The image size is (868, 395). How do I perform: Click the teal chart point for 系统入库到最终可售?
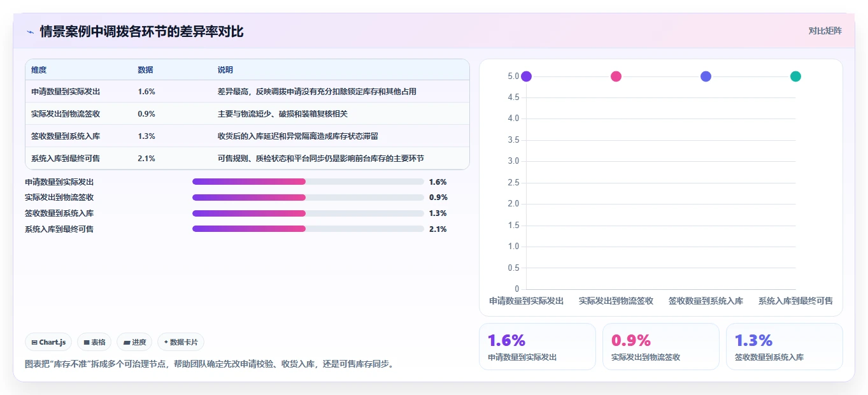point(795,76)
